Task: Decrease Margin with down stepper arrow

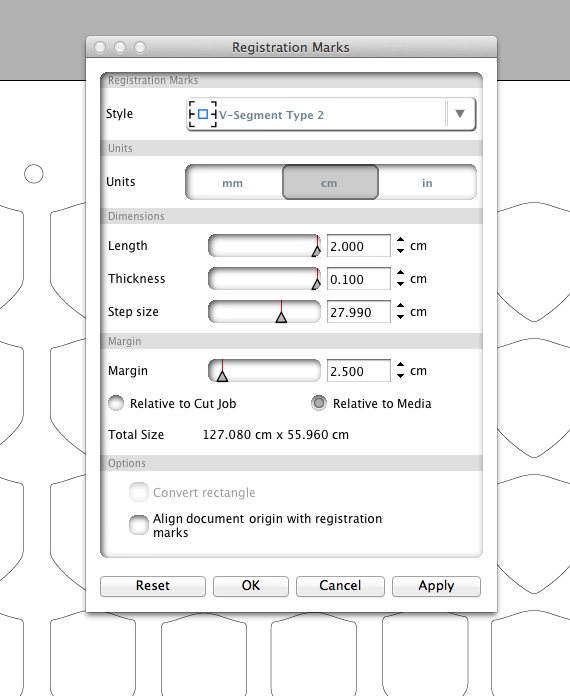Action: tap(400, 376)
